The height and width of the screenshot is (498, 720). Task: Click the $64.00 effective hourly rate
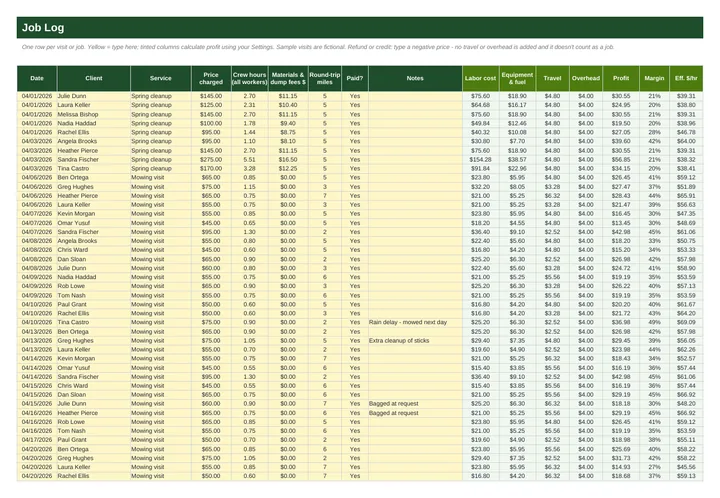pos(686,141)
